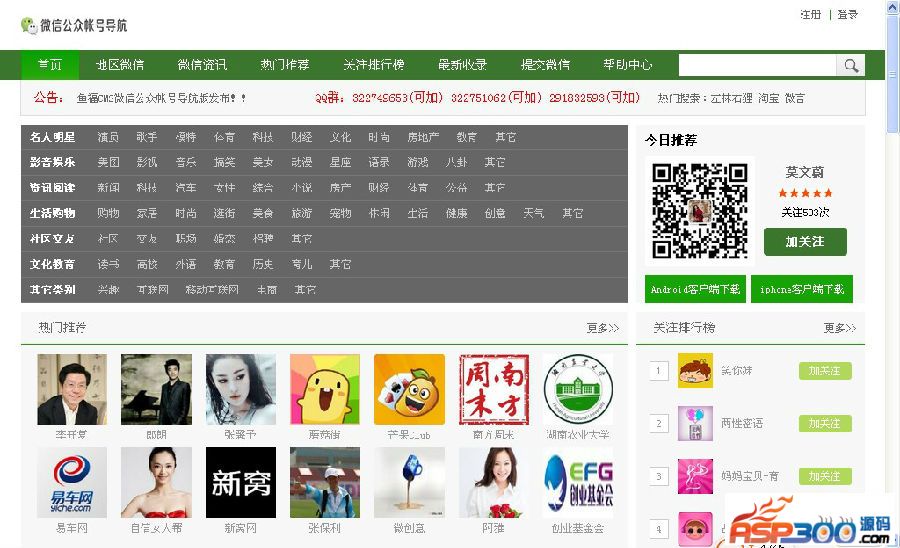The height and width of the screenshot is (548, 900).
Task: Open 歌手 under 名人明星
Action: [146, 137]
